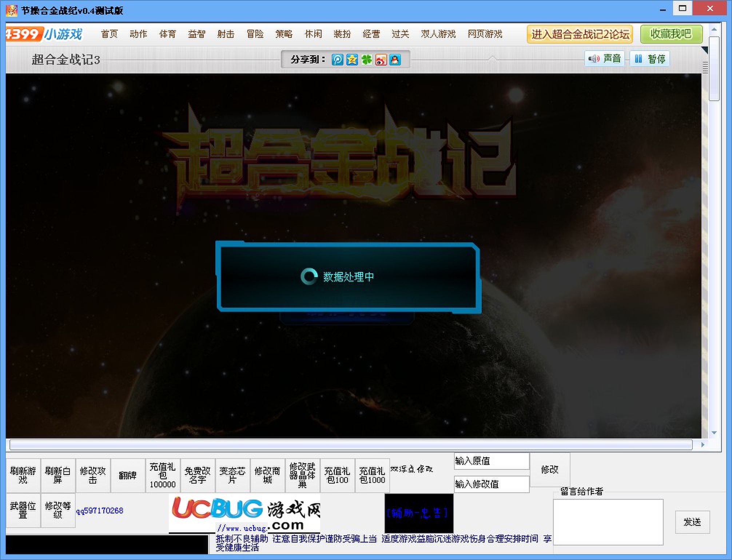This screenshot has width=732, height=560.
Task: Click the 修改商城 button
Action: (x=267, y=475)
